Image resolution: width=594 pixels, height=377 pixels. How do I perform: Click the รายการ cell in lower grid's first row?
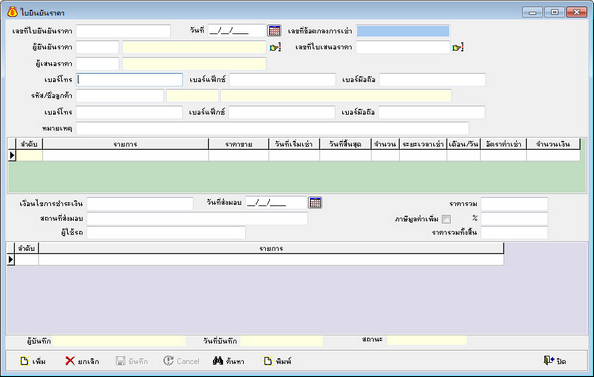coord(271,260)
